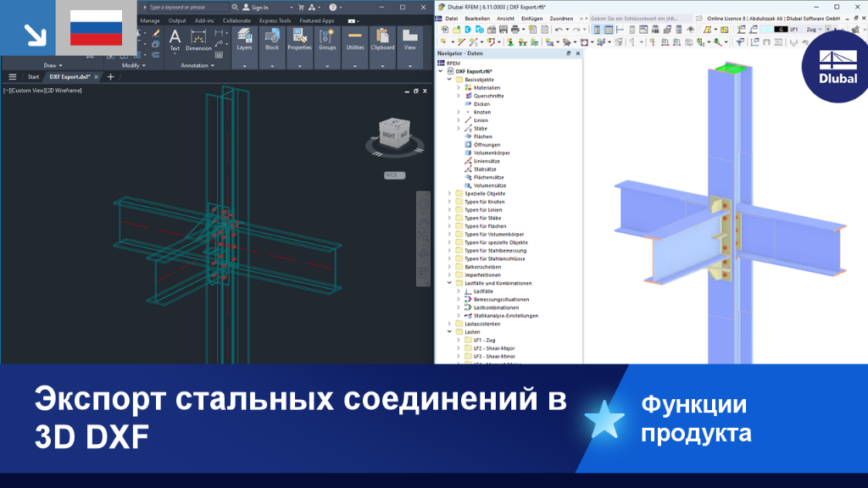Open the Featured Apps ribbon tab

click(x=317, y=20)
